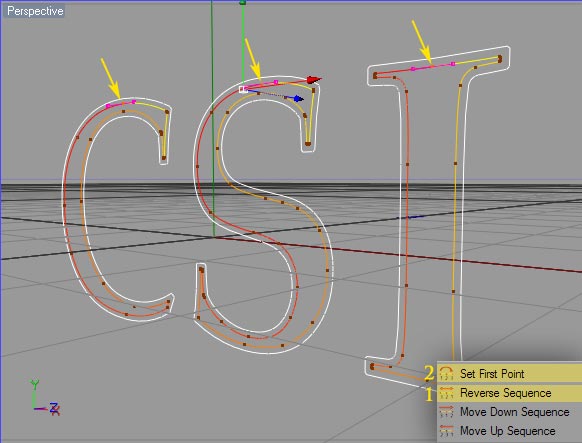This screenshot has width=582, height=443.
Task: Select top-left corner point of letter I
Action: coord(375,76)
